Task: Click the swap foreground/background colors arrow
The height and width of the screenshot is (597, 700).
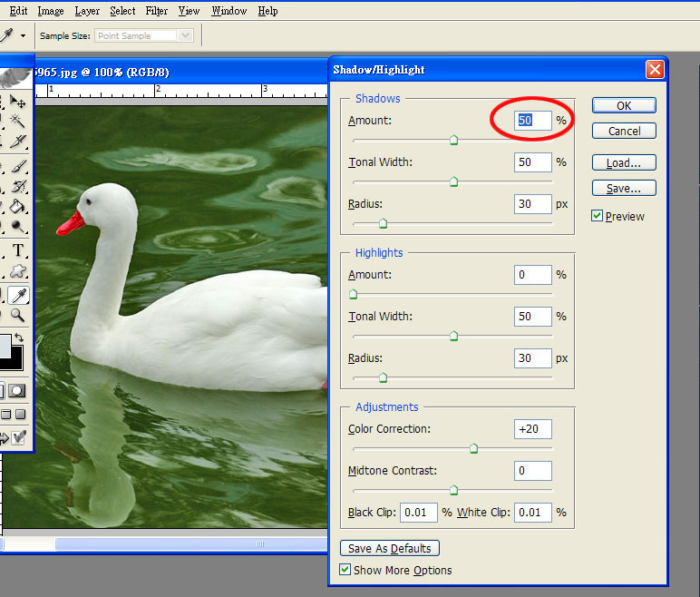Action: (x=19, y=337)
